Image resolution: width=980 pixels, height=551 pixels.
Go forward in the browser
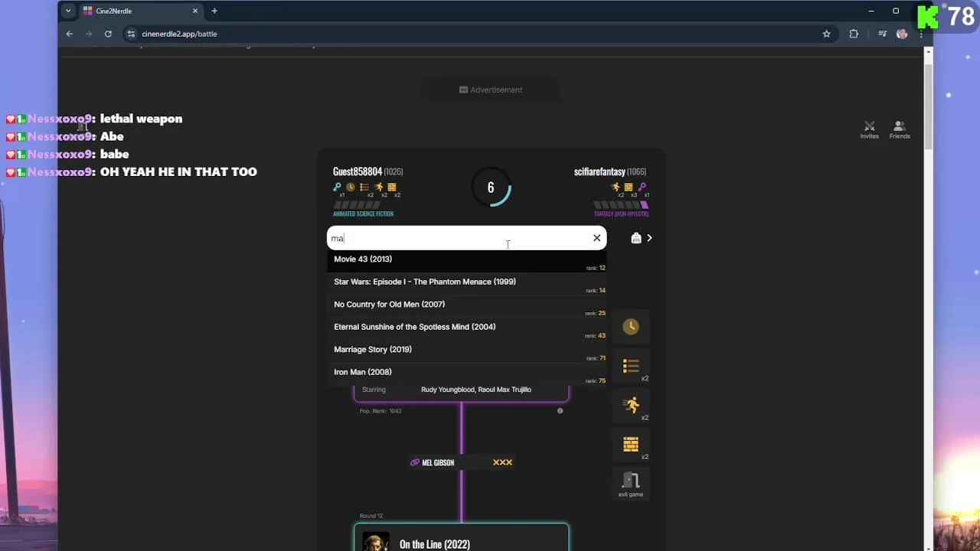coord(89,34)
